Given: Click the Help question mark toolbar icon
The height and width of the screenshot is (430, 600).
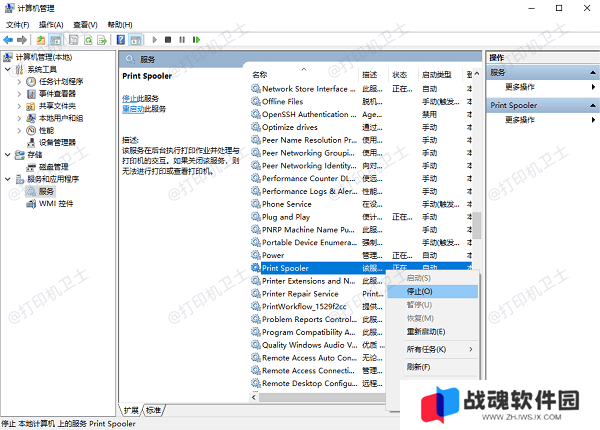Looking at the screenshot, I should (x=121, y=40).
